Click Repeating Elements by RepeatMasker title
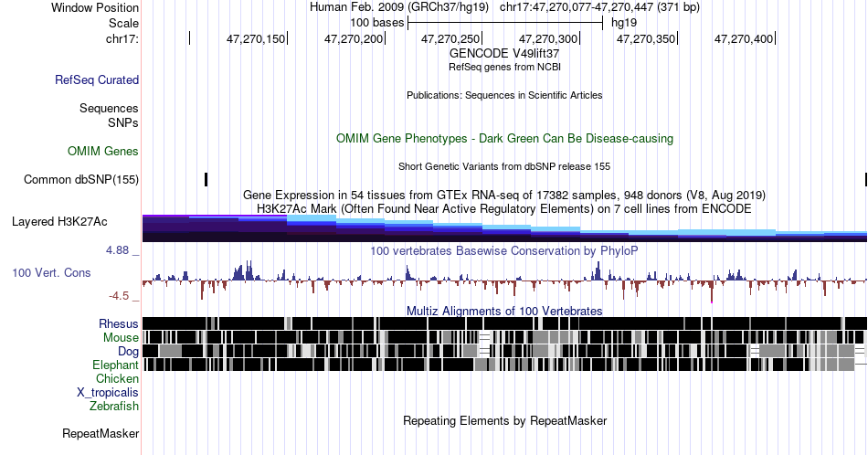Viewport: 868px width, 455px height. click(x=504, y=420)
